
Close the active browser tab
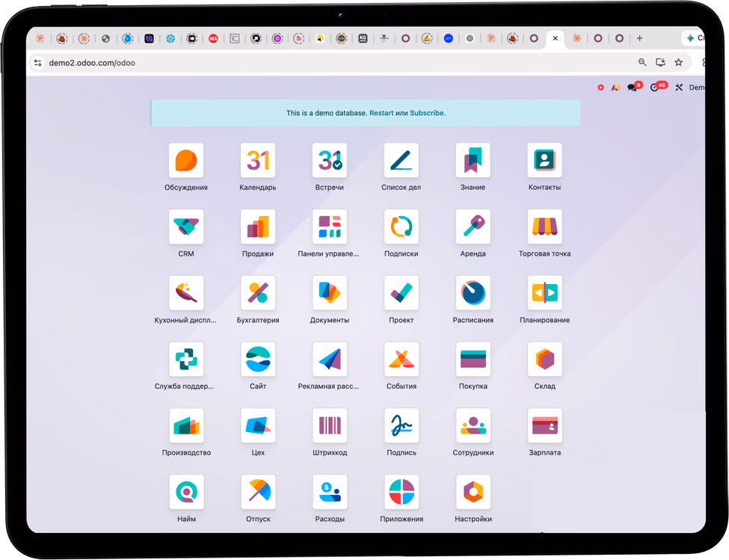point(555,39)
